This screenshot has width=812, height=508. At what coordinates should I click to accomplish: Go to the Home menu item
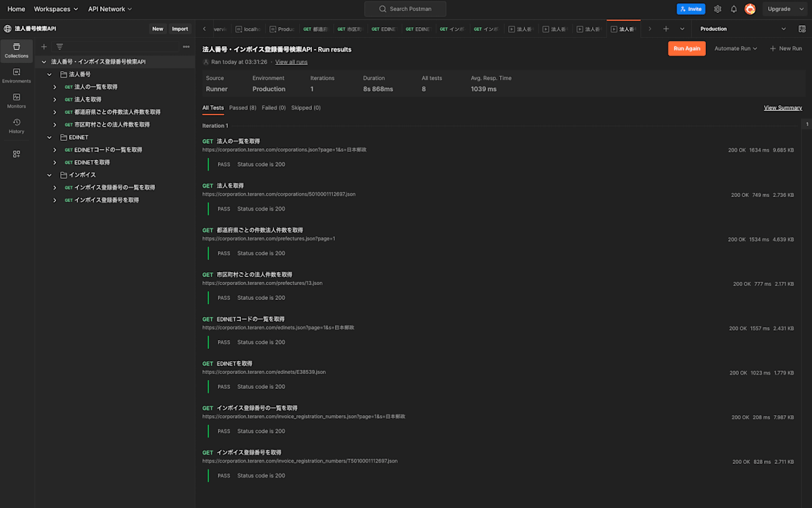(x=16, y=9)
